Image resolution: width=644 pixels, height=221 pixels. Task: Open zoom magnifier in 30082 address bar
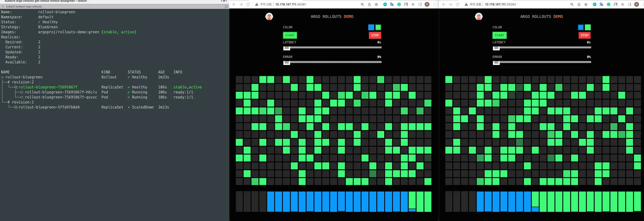(x=572, y=4)
